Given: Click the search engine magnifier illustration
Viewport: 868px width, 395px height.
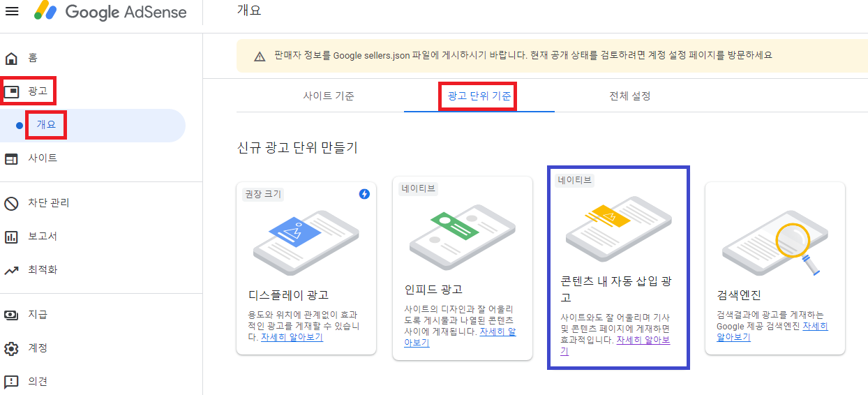Looking at the screenshot, I should 775,243.
